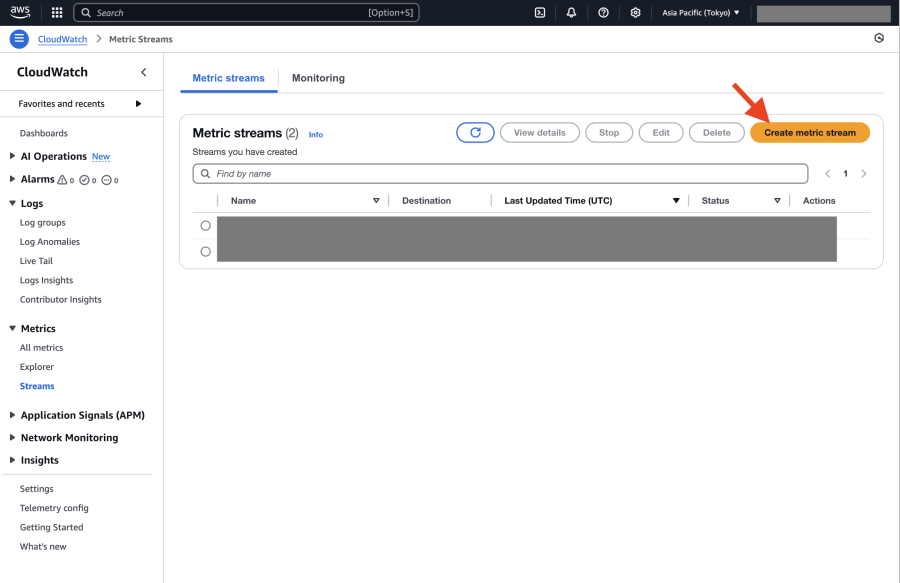The width and height of the screenshot is (900, 583).
Task: Click the Edit button
Action: click(x=661, y=133)
